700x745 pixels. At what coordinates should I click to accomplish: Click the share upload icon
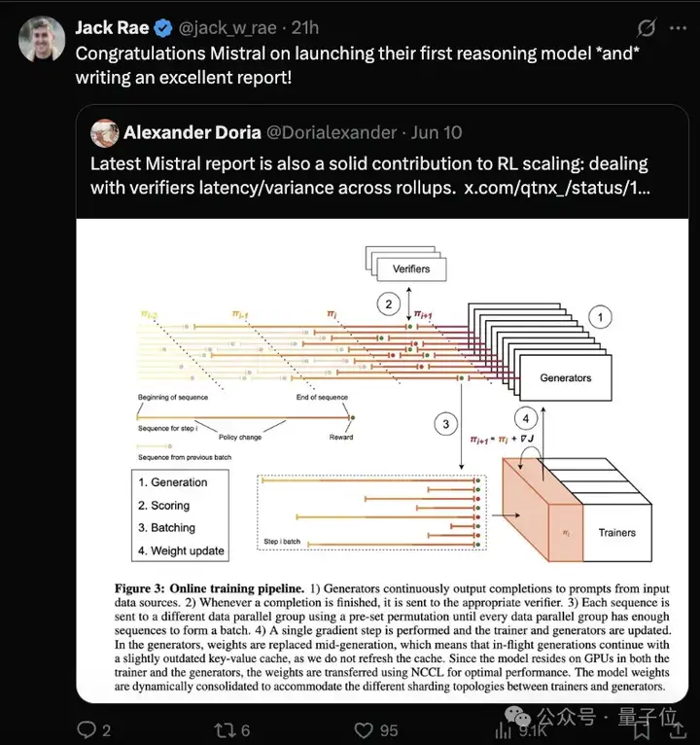point(678,729)
